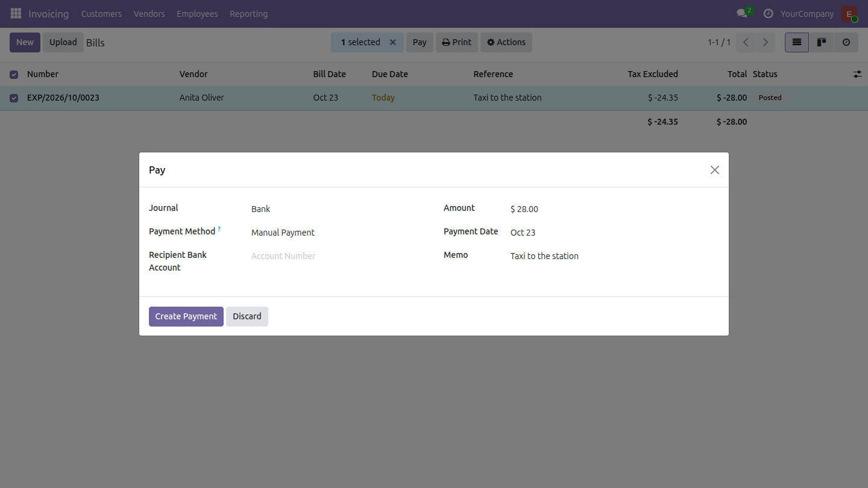
Task: Click the 1 selected indicator
Action: coord(360,42)
